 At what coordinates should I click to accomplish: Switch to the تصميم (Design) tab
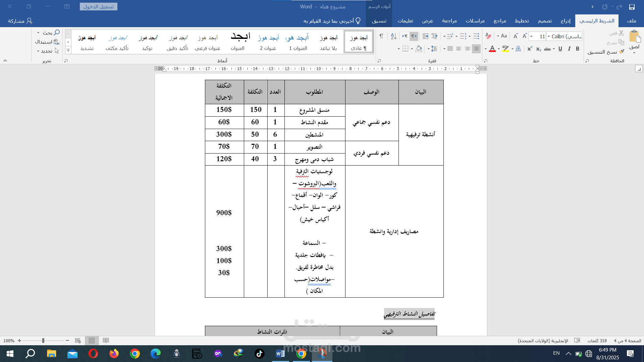[x=545, y=21]
